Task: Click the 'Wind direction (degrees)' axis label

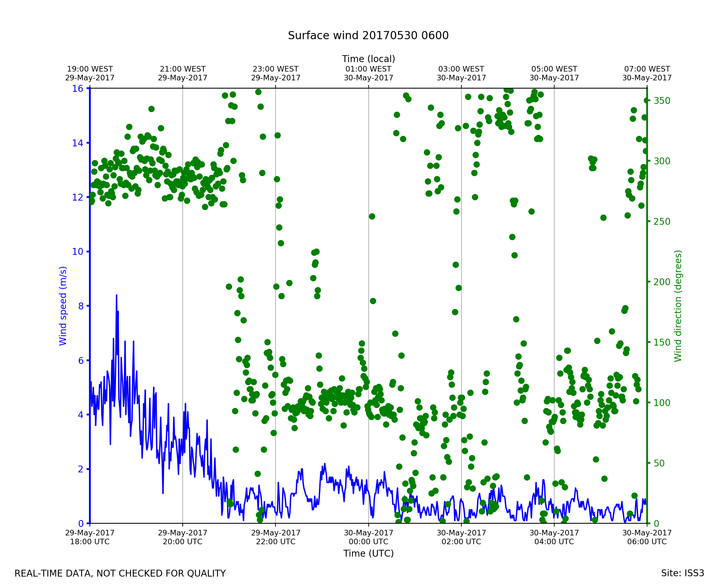Action: tap(678, 306)
